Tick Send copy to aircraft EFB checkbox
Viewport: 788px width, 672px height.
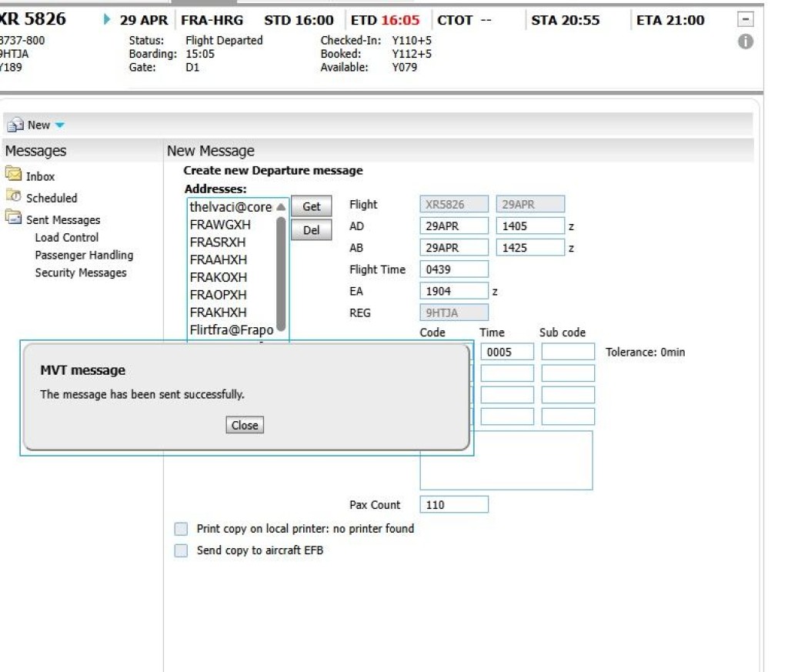click(181, 550)
